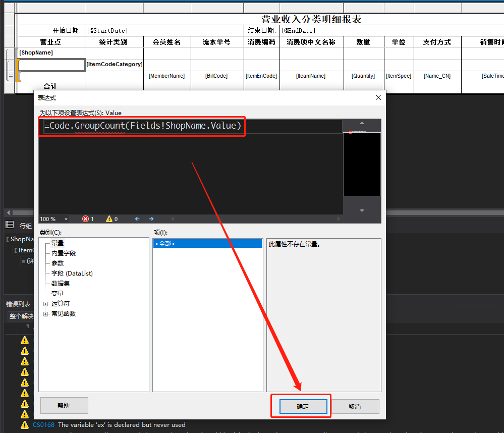Click the 行组 panel icon
The width and height of the screenshot is (504, 433).
[x=10, y=225]
